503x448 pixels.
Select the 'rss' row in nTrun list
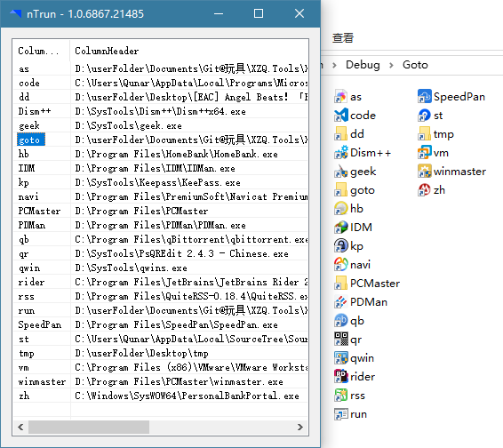pos(160,296)
